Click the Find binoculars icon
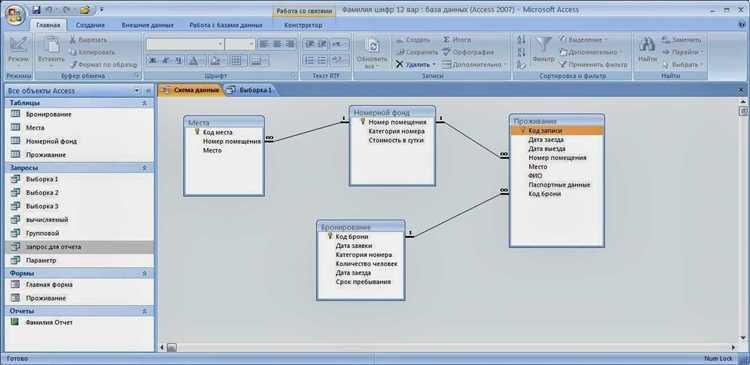 647,45
